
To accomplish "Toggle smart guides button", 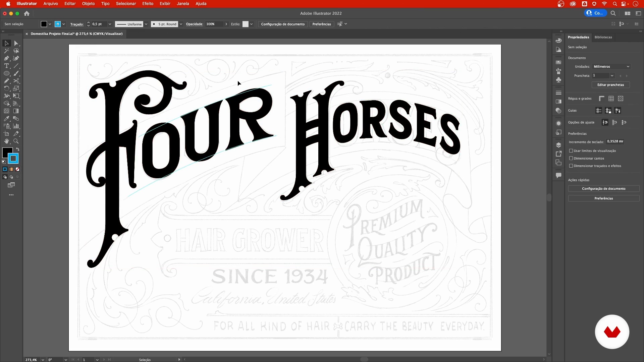I will click(x=618, y=111).
